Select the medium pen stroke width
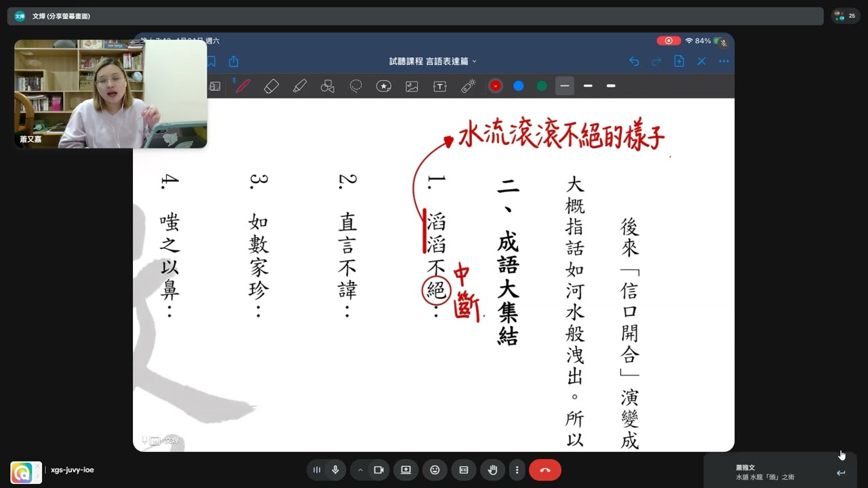 588,86
